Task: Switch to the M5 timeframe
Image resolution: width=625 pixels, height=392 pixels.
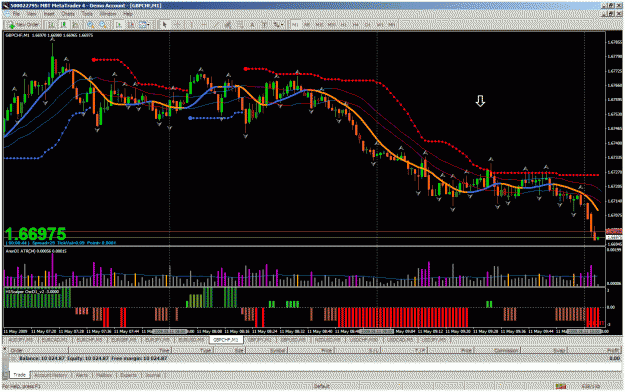Action: [x=307, y=25]
